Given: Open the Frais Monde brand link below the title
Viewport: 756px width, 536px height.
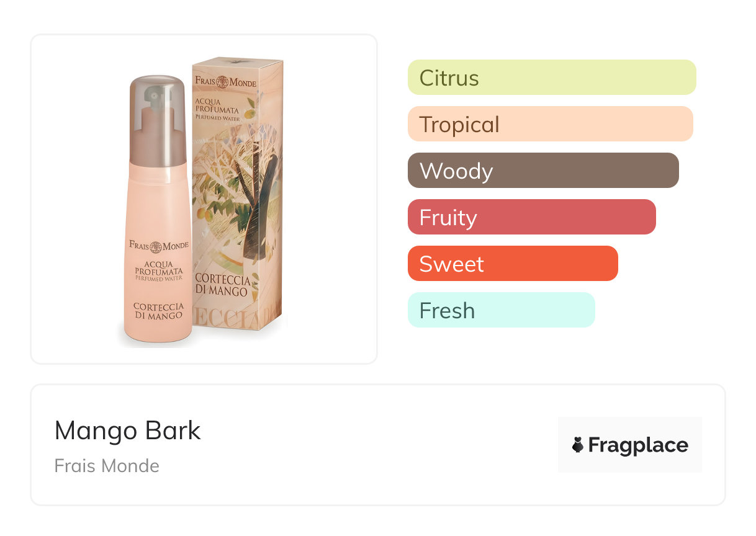Looking at the screenshot, I should 107,466.
